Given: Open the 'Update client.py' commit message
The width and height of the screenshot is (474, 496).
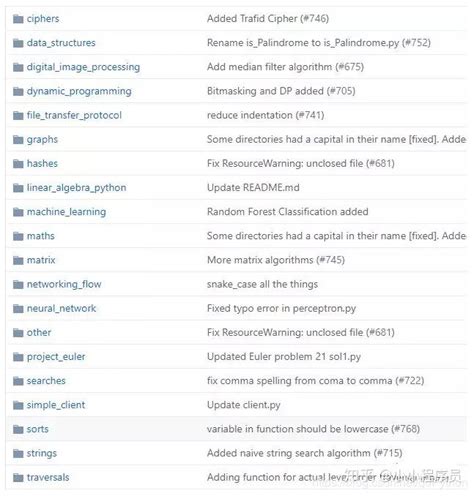Looking at the screenshot, I should pos(244,405).
